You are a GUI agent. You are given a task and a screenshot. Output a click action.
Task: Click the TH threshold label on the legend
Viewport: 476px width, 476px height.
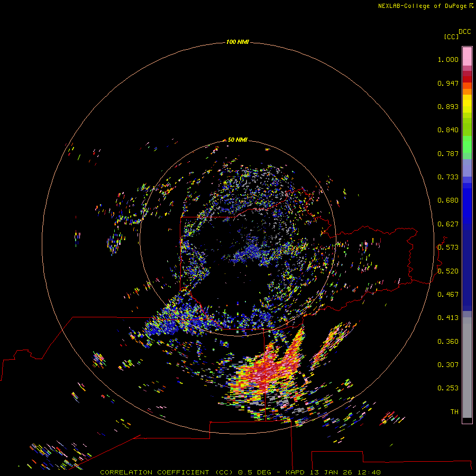[454, 412]
